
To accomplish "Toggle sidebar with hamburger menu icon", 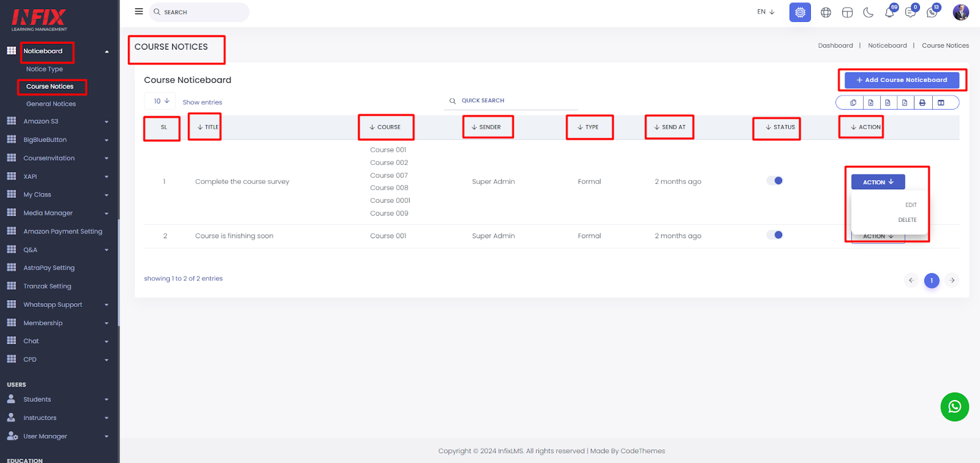I will [x=139, y=12].
